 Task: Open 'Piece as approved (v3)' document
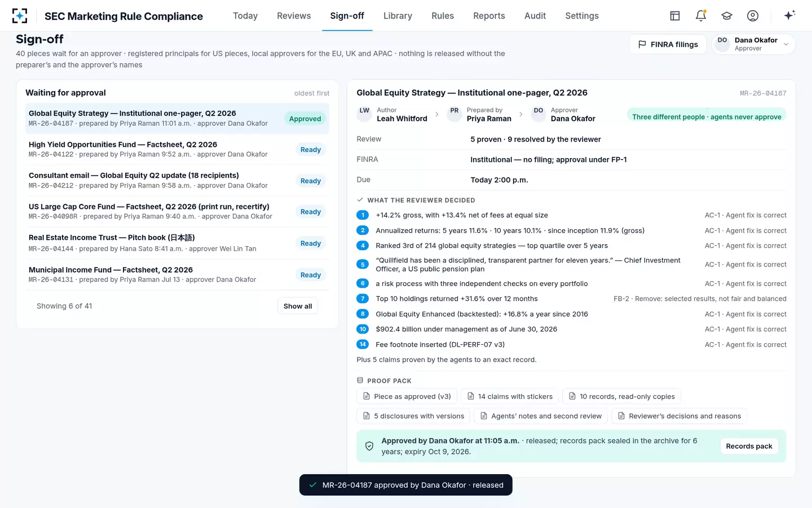coord(407,396)
